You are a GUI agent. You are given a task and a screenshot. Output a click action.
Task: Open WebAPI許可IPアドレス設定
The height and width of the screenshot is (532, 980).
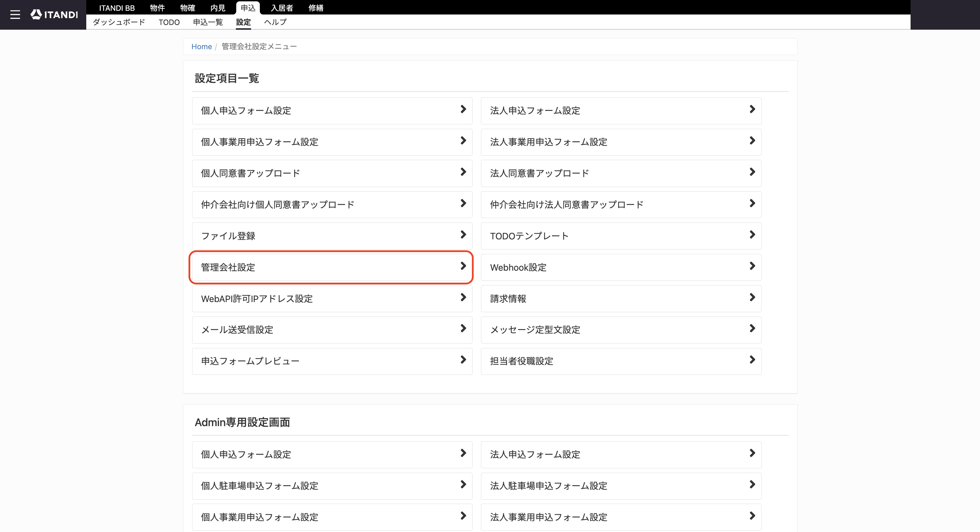click(332, 299)
